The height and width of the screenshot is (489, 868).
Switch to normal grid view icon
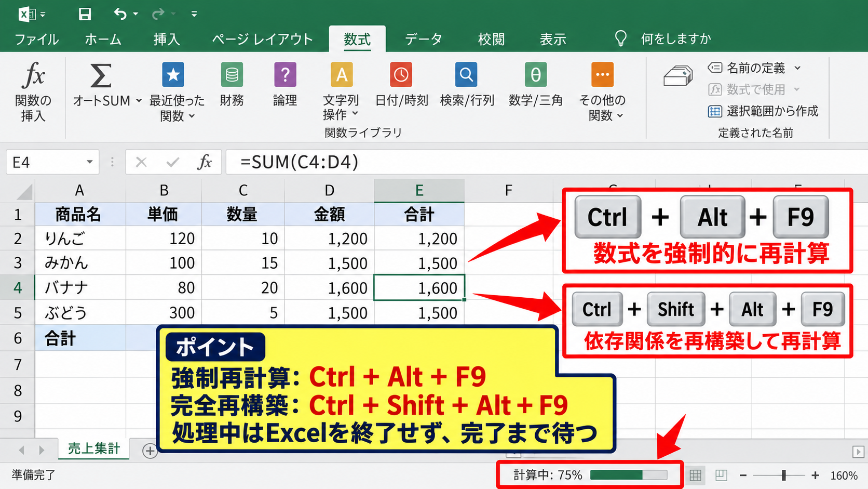tap(696, 475)
